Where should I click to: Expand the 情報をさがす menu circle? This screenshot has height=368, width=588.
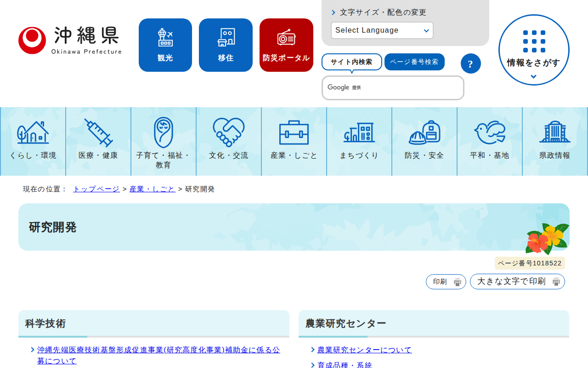(534, 50)
